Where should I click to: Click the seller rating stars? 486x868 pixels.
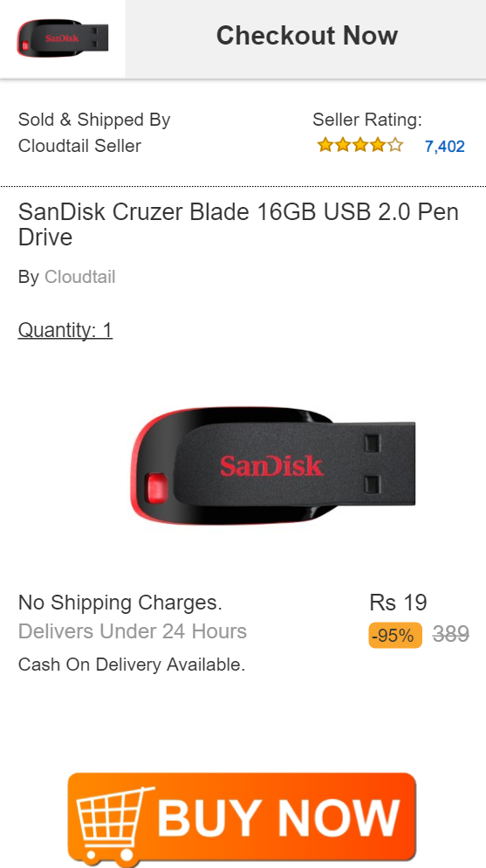(360, 146)
